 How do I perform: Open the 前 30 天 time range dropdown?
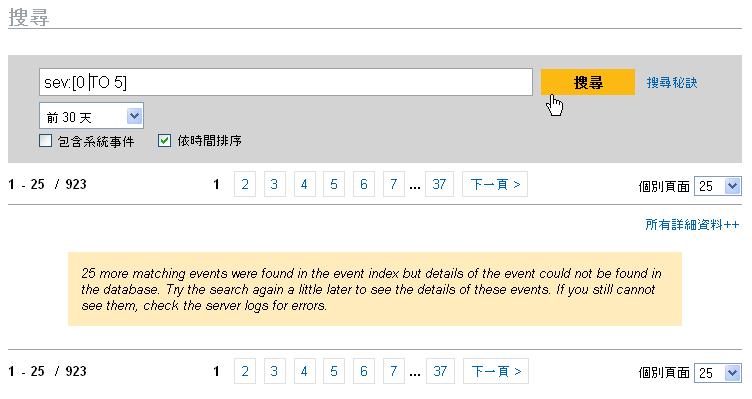[x=91, y=116]
